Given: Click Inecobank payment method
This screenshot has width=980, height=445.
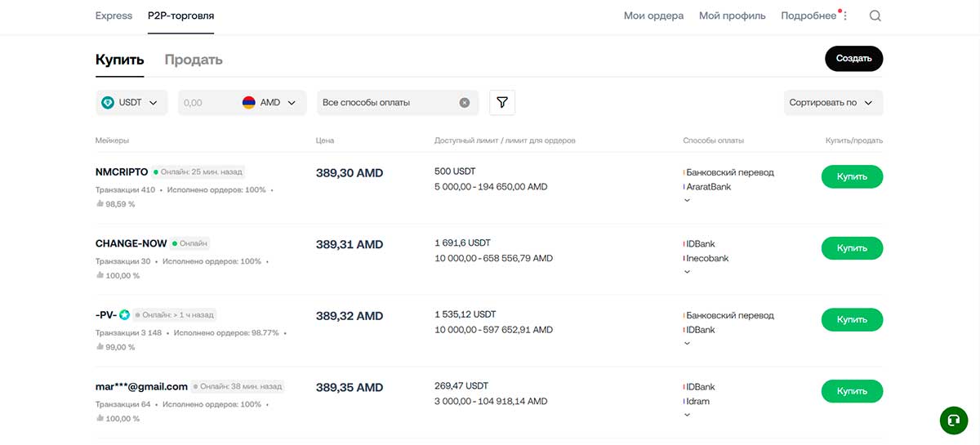Looking at the screenshot, I should coord(707,258).
